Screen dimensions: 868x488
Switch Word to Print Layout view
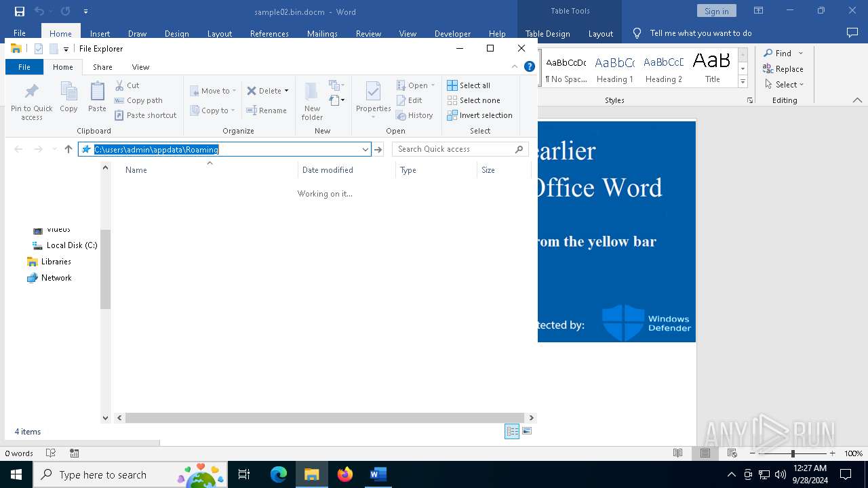click(x=705, y=453)
